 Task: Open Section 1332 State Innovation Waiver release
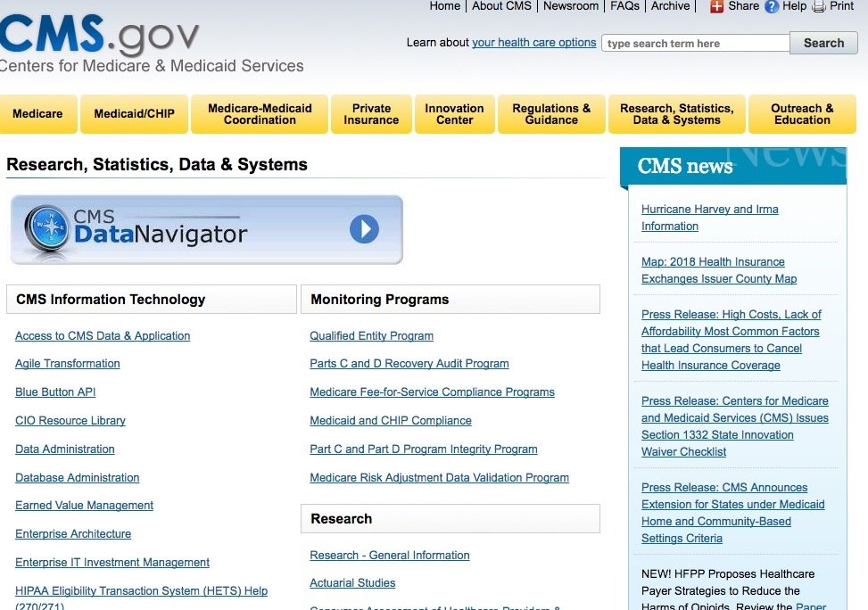[734, 426]
